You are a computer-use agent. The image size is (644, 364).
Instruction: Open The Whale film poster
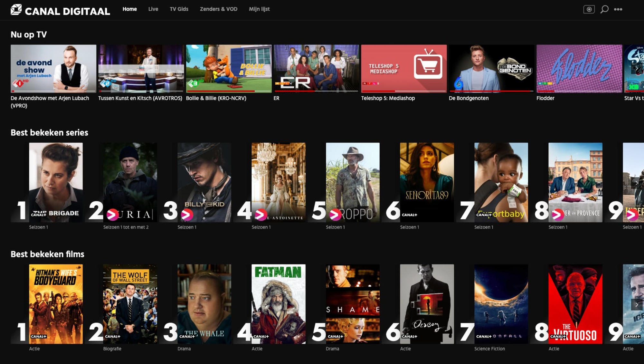(204, 304)
